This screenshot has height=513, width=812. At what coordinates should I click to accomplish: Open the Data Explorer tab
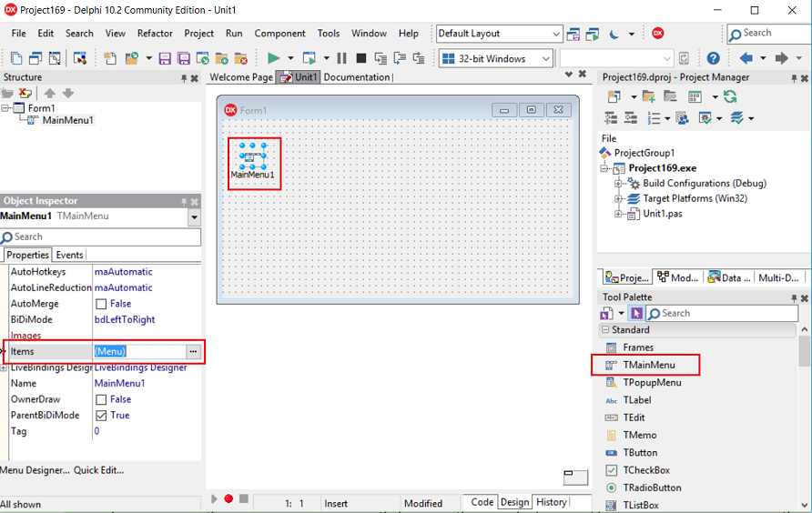point(729,277)
